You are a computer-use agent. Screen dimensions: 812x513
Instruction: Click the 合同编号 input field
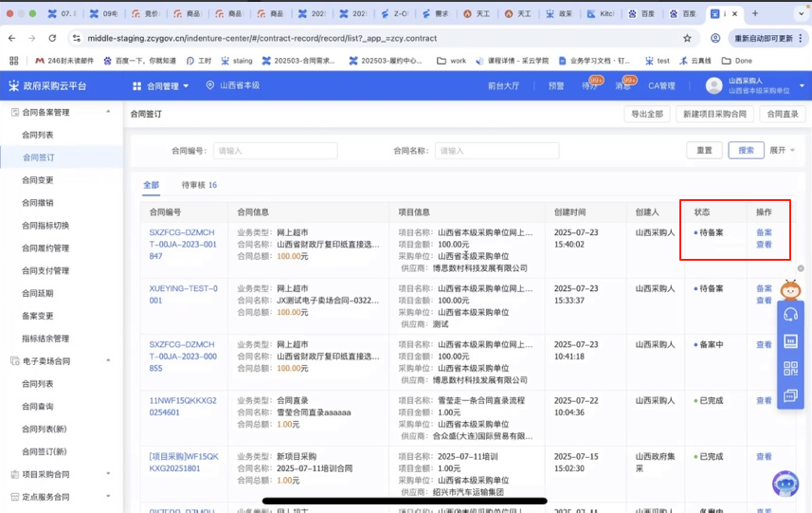275,151
